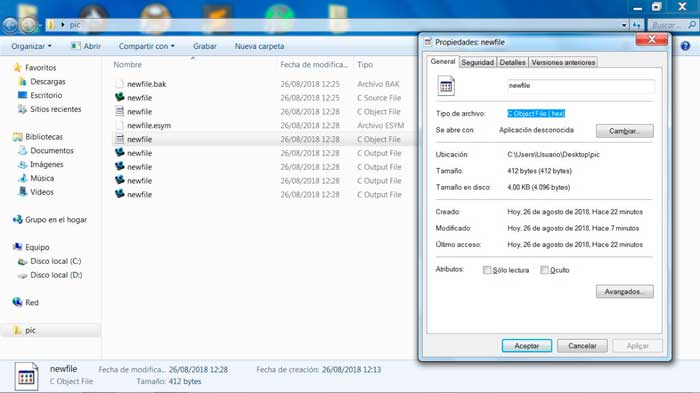700x393 pixels.
Task: Close the Propiedades: newfile dialog
Action: 651,40
